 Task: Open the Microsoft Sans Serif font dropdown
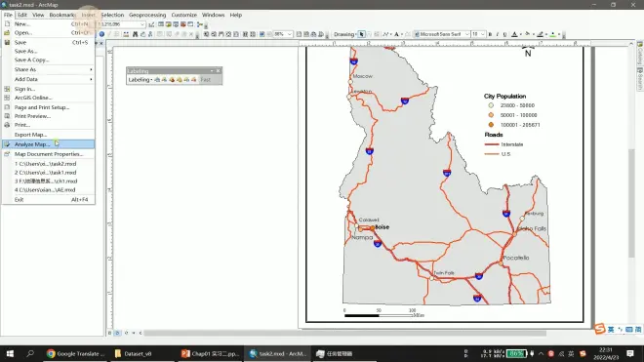click(x=441, y=34)
